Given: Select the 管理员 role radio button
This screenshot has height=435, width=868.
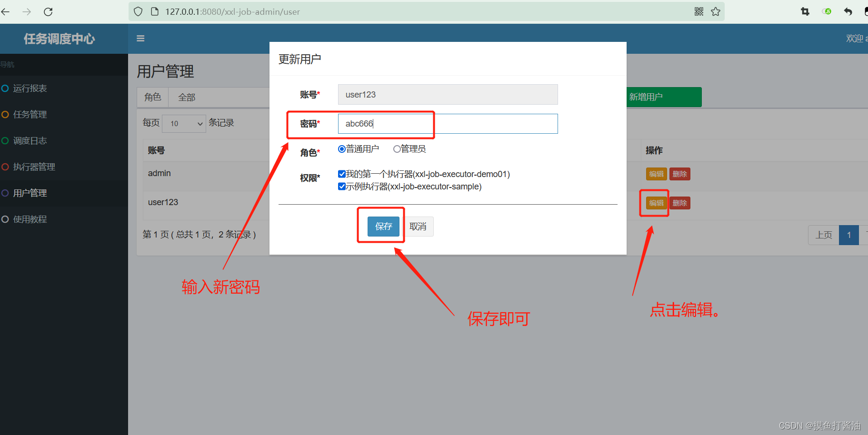Looking at the screenshot, I should click(x=397, y=149).
